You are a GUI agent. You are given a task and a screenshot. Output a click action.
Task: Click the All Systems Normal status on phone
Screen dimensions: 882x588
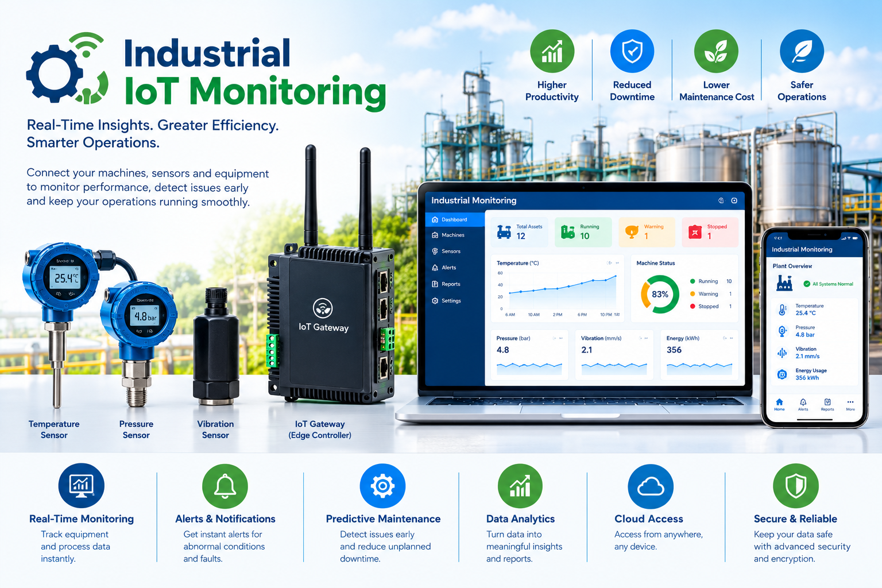pos(829,284)
